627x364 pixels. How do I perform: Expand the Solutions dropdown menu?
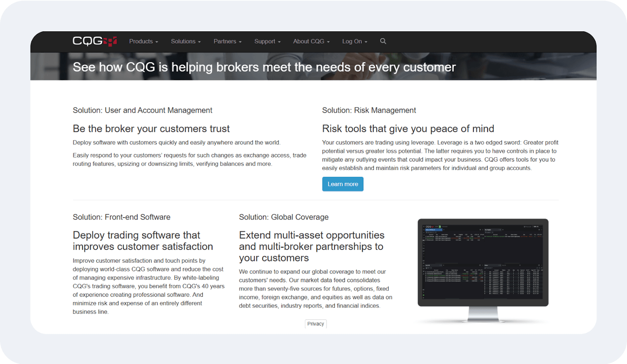[186, 41]
